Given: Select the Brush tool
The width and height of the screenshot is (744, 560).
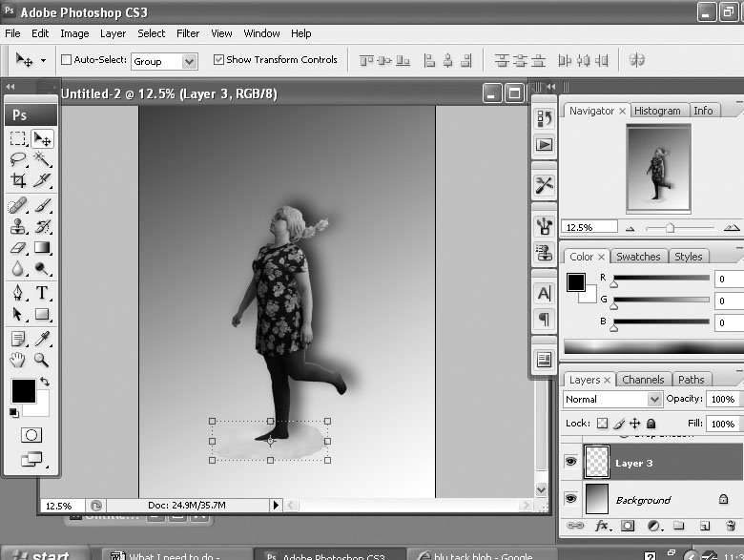Looking at the screenshot, I should tap(42, 205).
